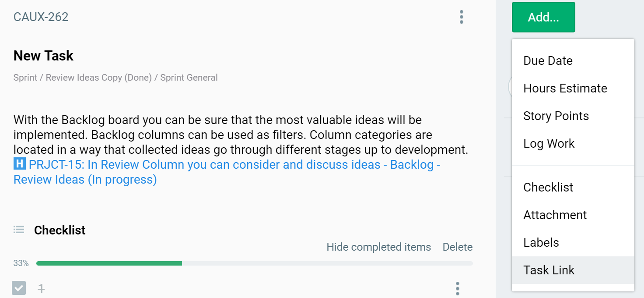
Task: Select Story Points menu entry
Action: click(556, 116)
